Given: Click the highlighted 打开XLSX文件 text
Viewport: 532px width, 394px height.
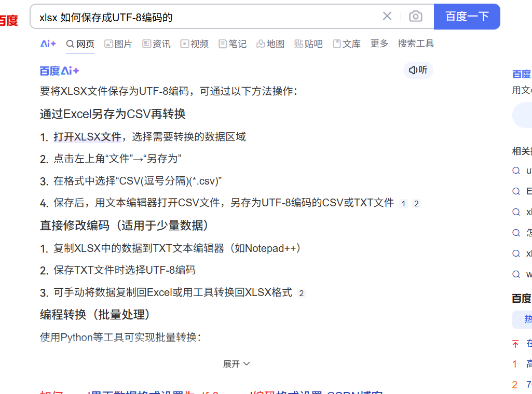Looking at the screenshot, I should (x=87, y=137).
